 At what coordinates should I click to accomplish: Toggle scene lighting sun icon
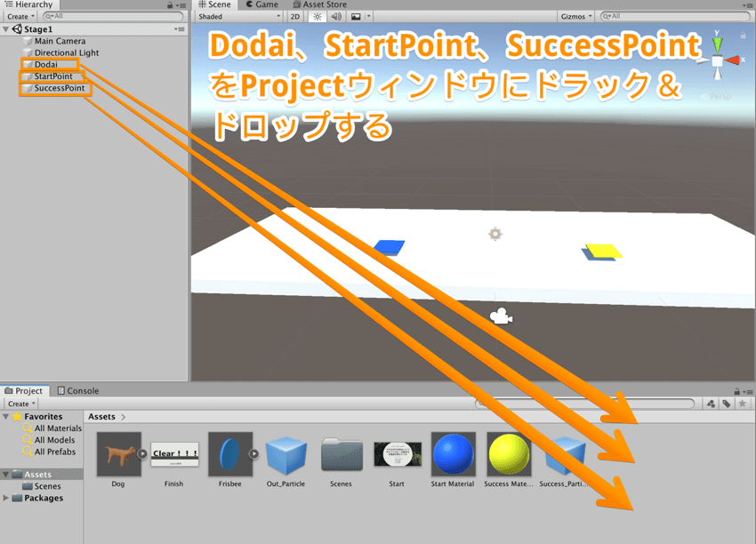point(317,16)
